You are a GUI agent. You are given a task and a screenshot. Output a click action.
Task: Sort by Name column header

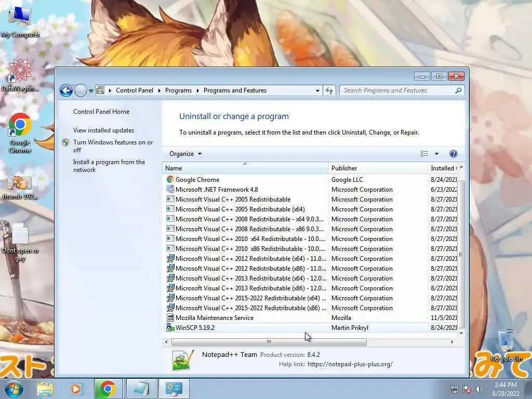pyautogui.click(x=245, y=168)
